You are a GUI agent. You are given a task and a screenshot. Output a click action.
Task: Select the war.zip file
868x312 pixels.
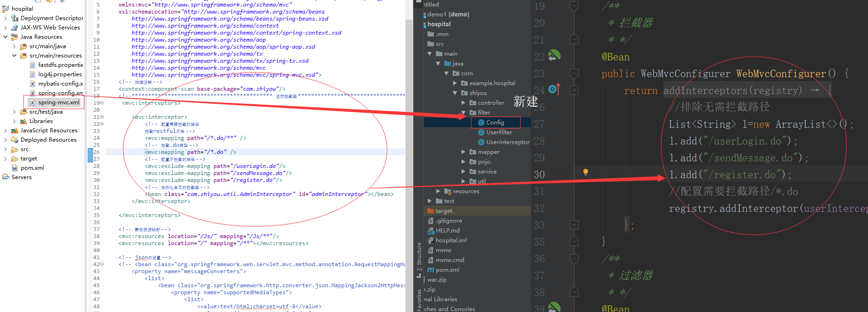tap(437, 280)
